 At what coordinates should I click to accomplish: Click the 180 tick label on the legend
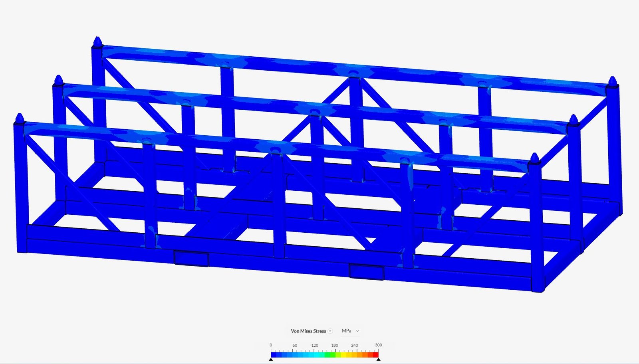click(335, 345)
